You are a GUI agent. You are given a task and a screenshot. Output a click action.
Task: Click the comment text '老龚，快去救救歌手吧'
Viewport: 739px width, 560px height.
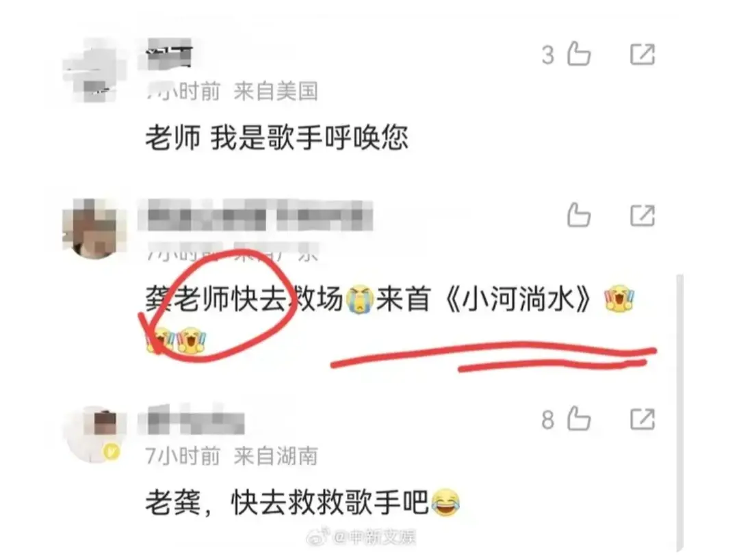click(x=287, y=503)
